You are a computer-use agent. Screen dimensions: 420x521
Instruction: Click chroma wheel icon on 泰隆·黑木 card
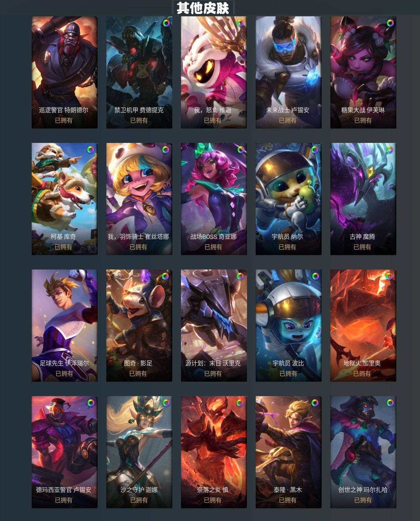315,403
